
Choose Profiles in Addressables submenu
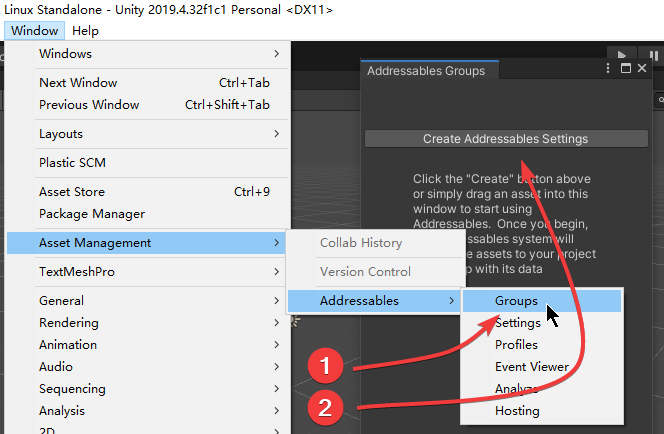542,345
